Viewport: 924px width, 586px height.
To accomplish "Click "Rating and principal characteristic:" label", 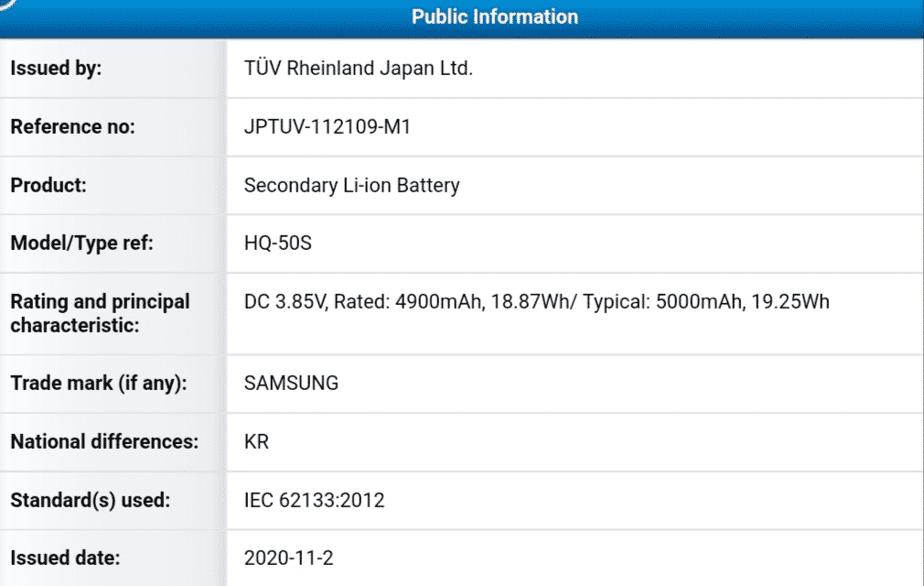I will coord(100,313).
